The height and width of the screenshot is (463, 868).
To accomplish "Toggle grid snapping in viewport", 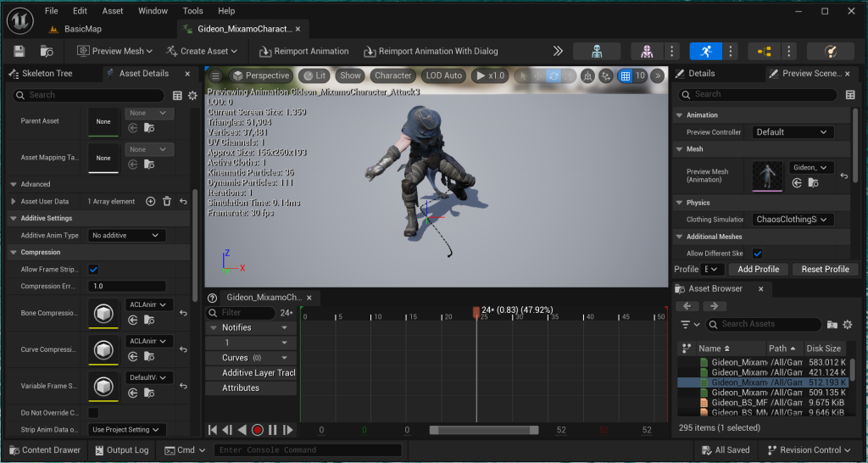I will pyautogui.click(x=626, y=75).
